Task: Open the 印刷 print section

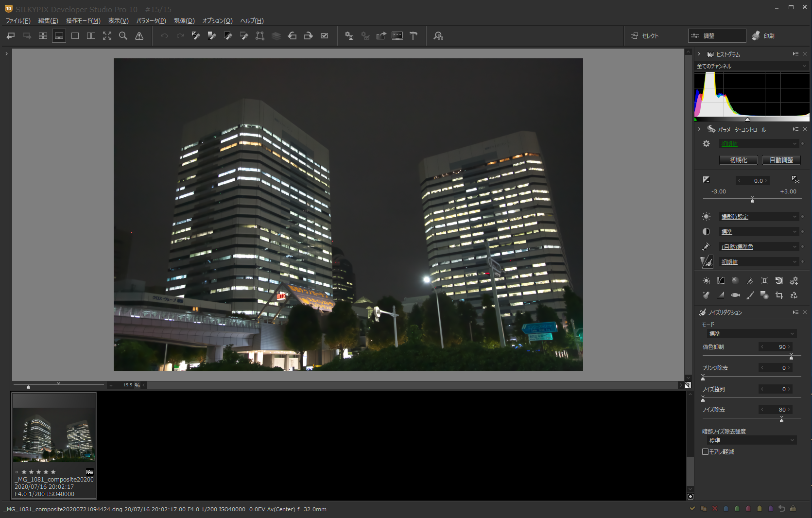Action: pyautogui.click(x=763, y=36)
